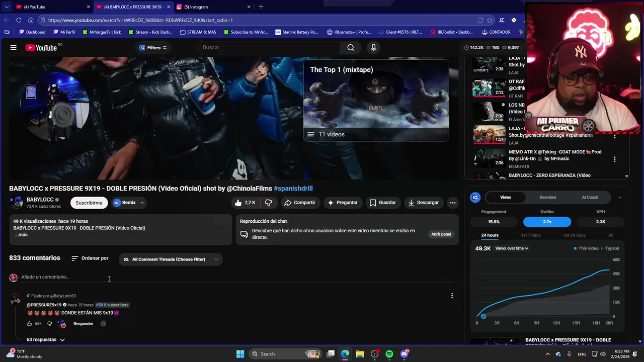This screenshot has height=362, width=644.
Task: Switch to the first YouTube browser tab
Action: click(53, 7)
